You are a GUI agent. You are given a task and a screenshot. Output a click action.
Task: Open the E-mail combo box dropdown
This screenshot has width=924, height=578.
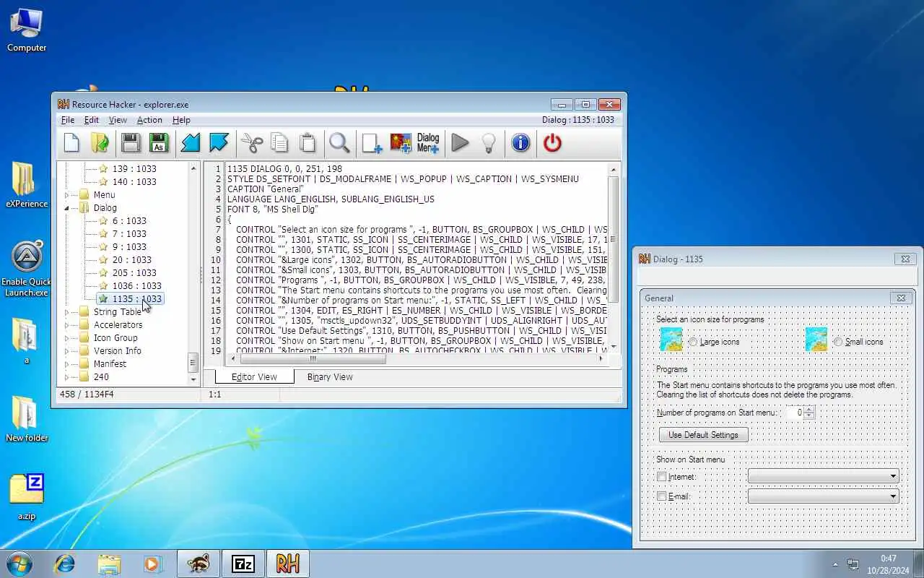[x=893, y=496]
